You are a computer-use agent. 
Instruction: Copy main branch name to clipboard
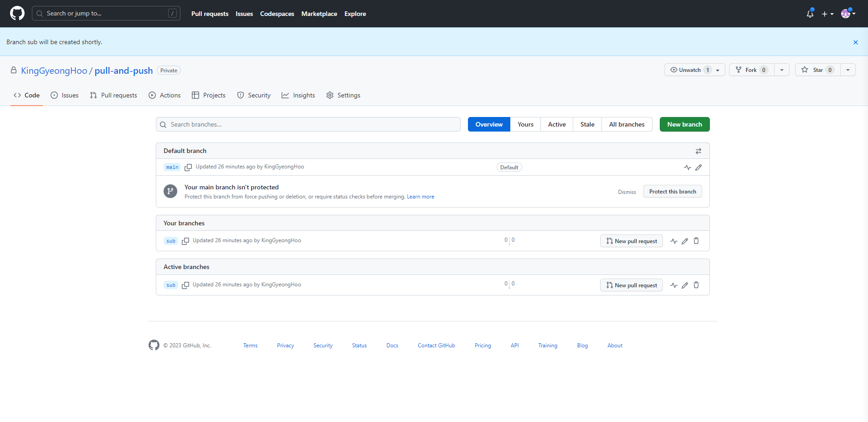pyautogui.click(x=188, y=168)
